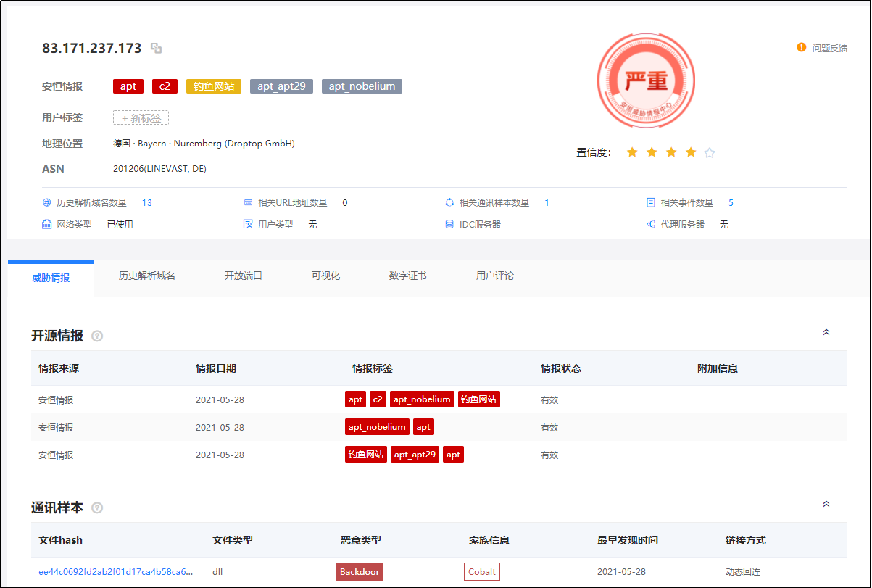
Task: Click 钓鱼网站 tag in first intel row
Action: pyautogui.click(x=479, y=399)
